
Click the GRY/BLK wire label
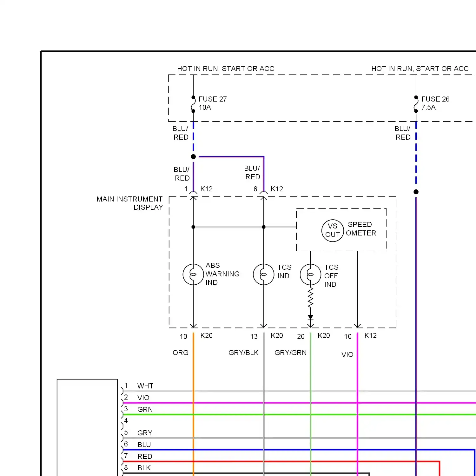pyautogui.click(x=244, y=353)
